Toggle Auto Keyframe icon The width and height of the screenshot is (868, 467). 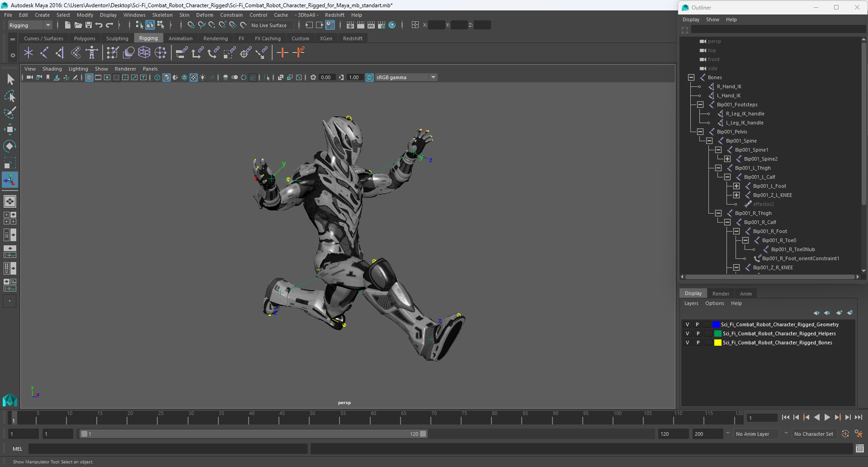pyautogui.click(x=845, y=434)
